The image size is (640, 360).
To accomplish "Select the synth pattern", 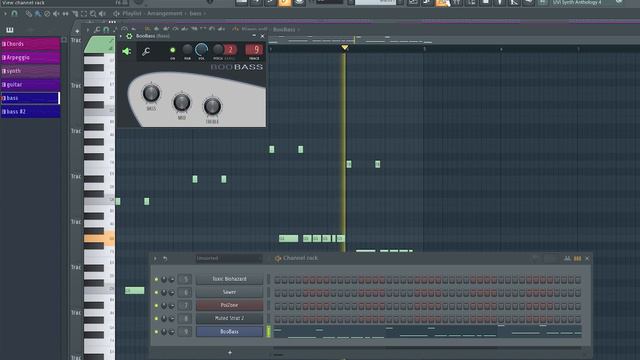I will coord(31,71).
